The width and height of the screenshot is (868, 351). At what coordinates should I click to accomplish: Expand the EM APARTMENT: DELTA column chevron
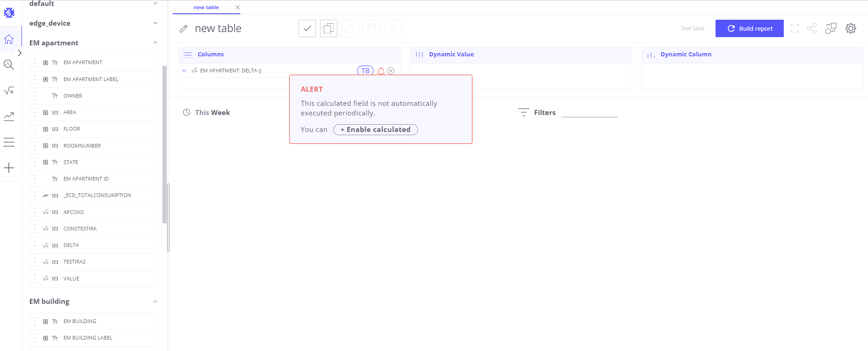(184, 71)
